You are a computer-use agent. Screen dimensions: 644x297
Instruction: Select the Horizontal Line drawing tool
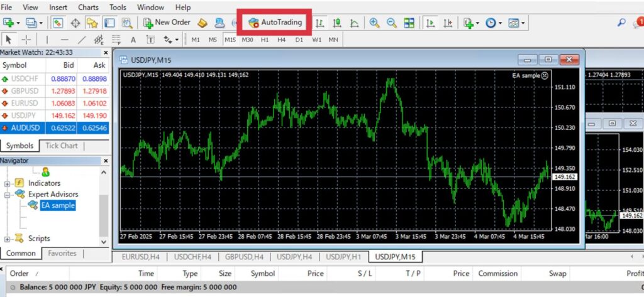pyautogui.click(x=65, y=40)
